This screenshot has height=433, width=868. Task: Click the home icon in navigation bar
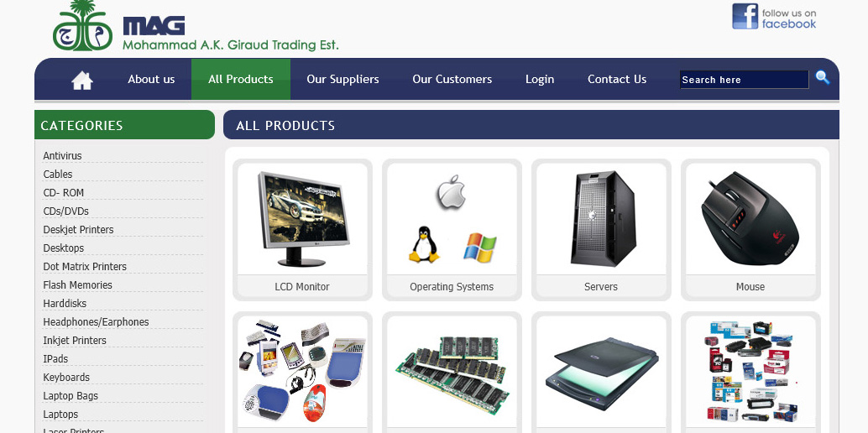[82, 81]
